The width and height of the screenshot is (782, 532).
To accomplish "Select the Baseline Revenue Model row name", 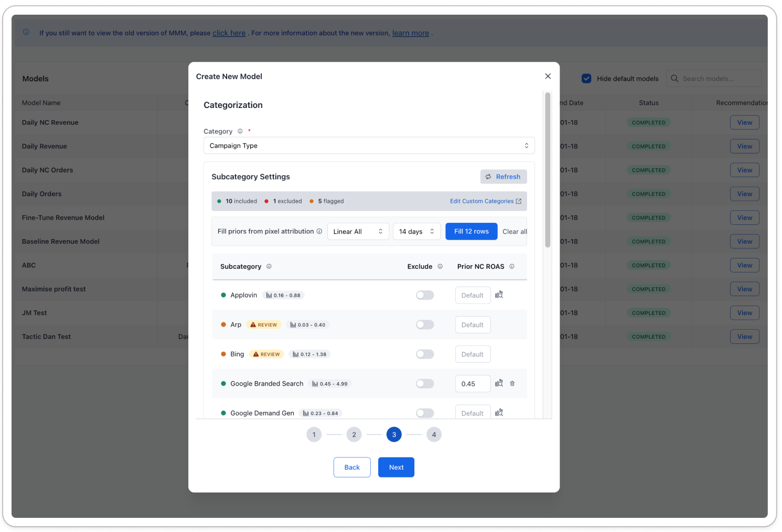I will click(x=61, y=242).
